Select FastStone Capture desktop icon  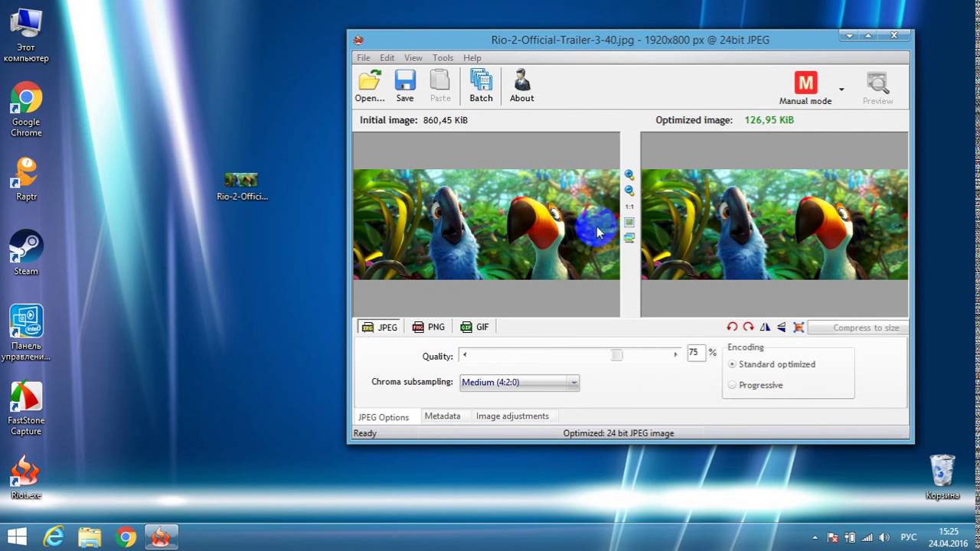click(x=26, y=408)
